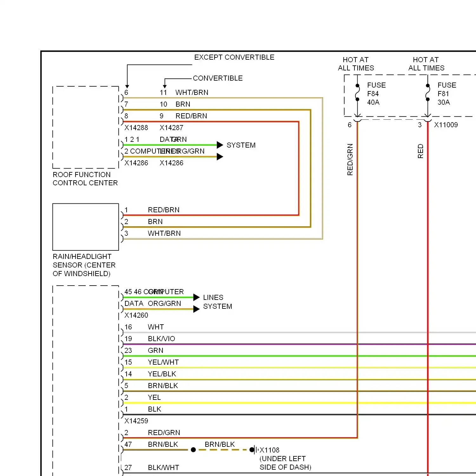Click the X1108 ground symbol
Image resolution: width=476 pixels, height=476 pixels.
[255, 450]
